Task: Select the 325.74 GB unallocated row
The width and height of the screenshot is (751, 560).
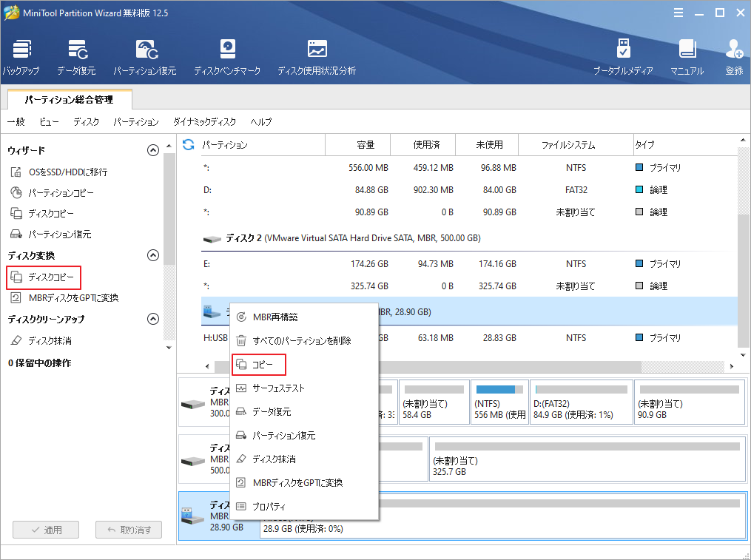Action: (x=469, y=286)
